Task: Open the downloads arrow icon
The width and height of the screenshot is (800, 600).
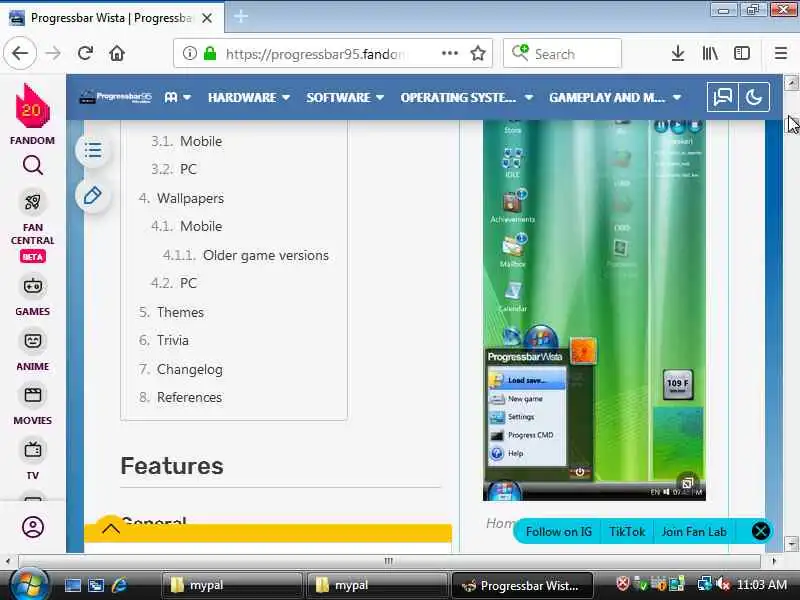Action: tap(678, 53)
